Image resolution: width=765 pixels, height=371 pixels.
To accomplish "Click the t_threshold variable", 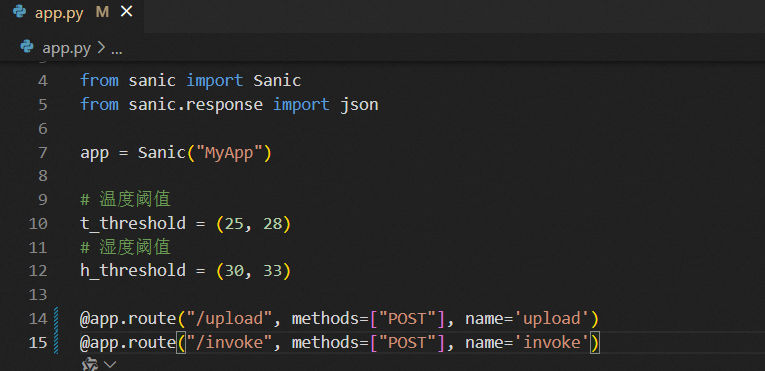I will click(133, 224).
